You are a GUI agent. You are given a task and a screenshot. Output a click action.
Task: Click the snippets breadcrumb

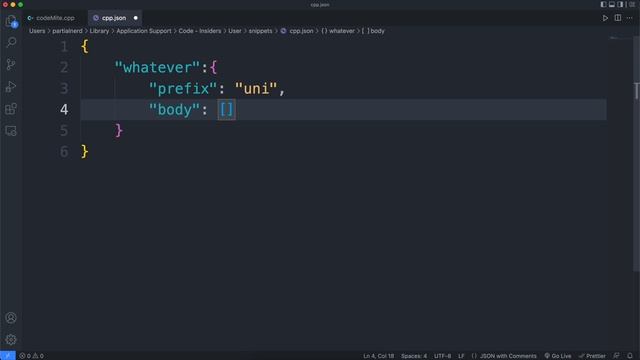tap(260, 31)
